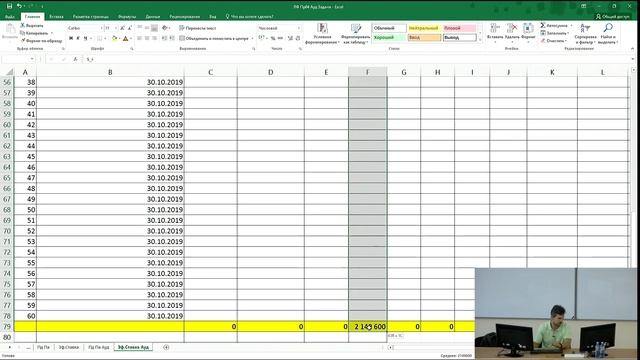Click the Tell Me search box

coord(250,17)
